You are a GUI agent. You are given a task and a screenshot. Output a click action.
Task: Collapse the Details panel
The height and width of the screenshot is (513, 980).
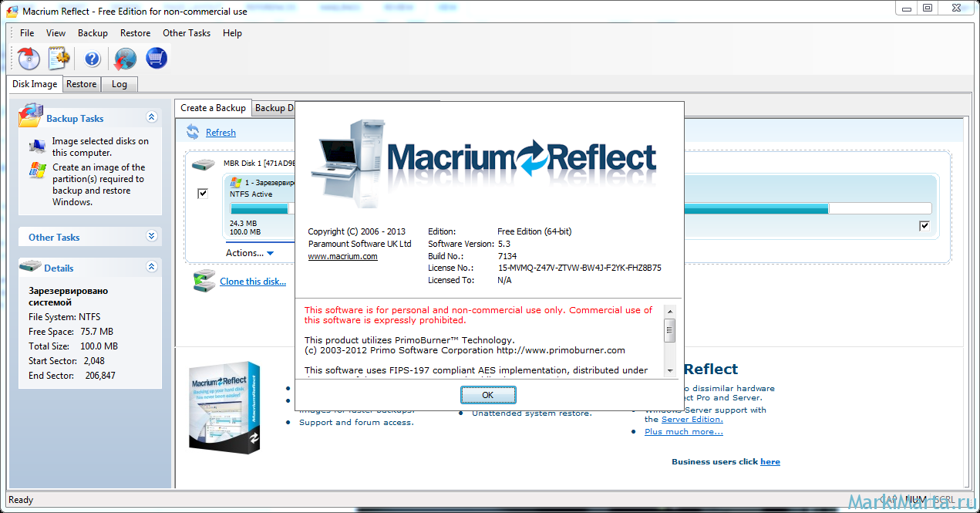[x=152, y=267]
